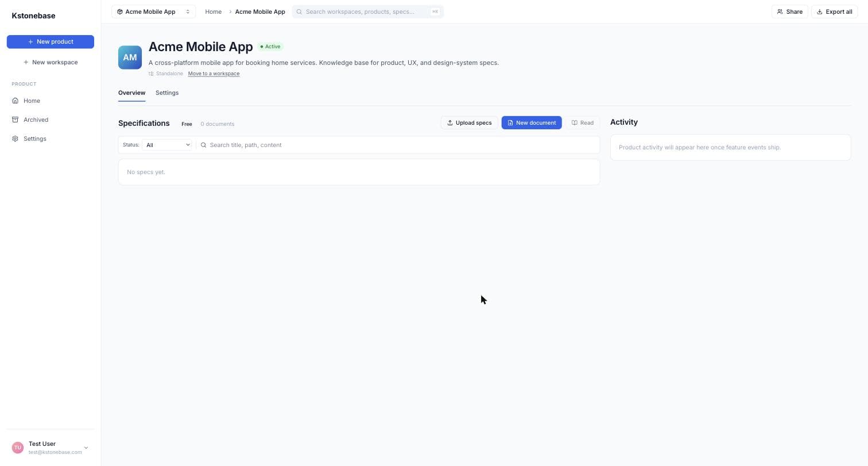The height and width of the screenshot is (466, 868).
Task: Focus the global search workspaces field
Action: (x=367, y=11)
